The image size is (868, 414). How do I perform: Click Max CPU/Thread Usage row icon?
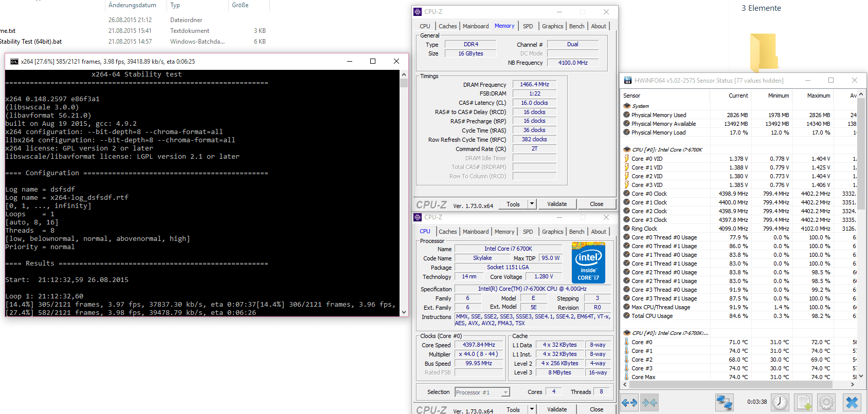(x=627, y=307)
